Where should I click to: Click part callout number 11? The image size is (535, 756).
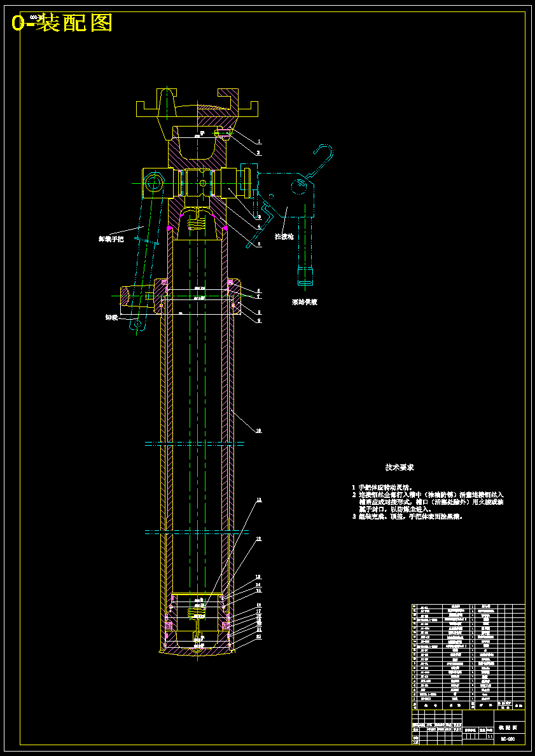pos(258,500)
